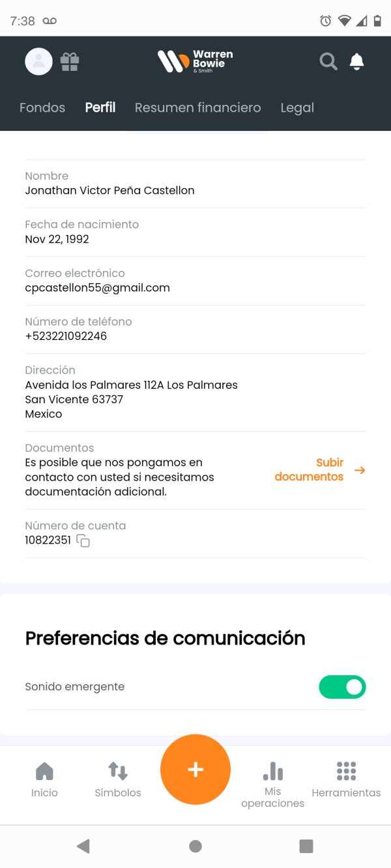Switch to Resumen financiero tab
The width and height of the screenshot is (391, 868).
point(197,107)
